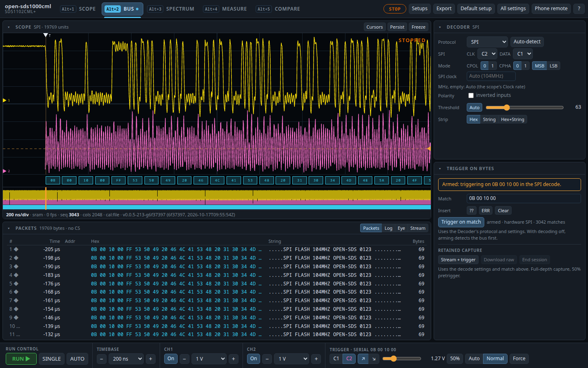Open the Eye view of packets
Screen dimensions: 588x368
[401, 228]
